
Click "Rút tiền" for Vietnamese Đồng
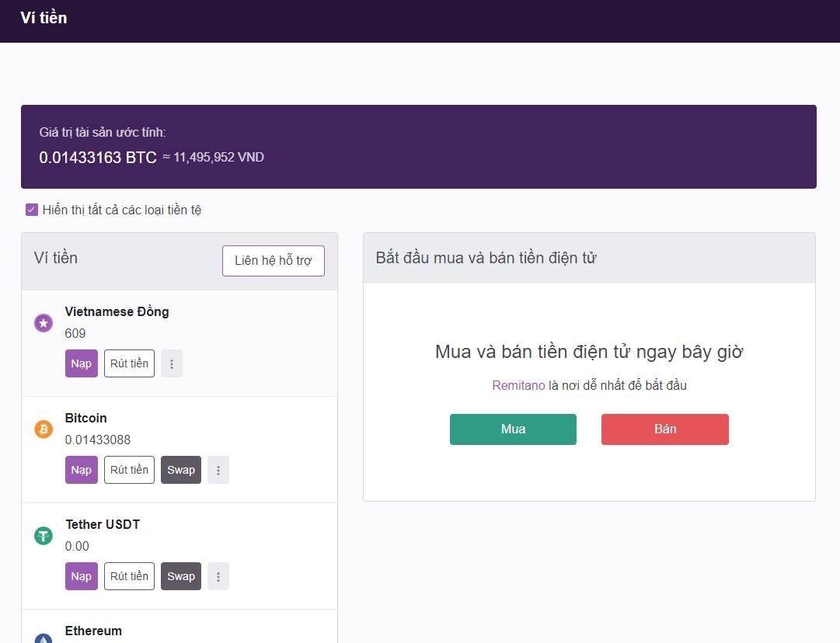pyautogui.click(x=129, y=363)
